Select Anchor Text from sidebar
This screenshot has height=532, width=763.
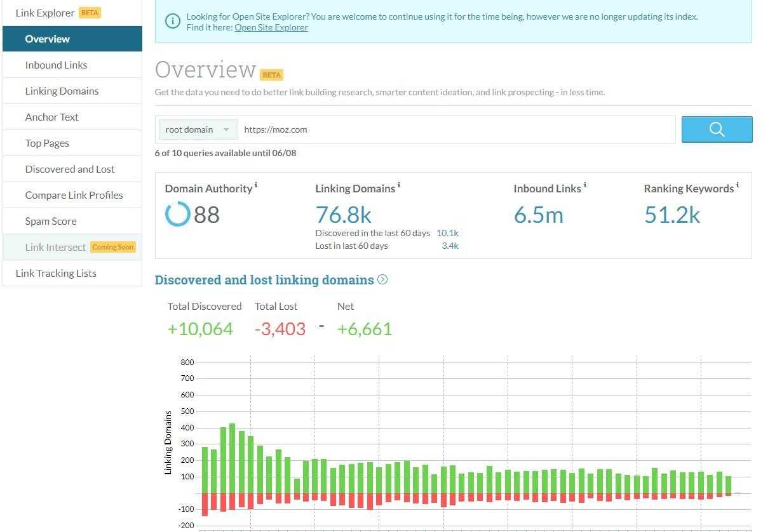(x=52, y=117)
